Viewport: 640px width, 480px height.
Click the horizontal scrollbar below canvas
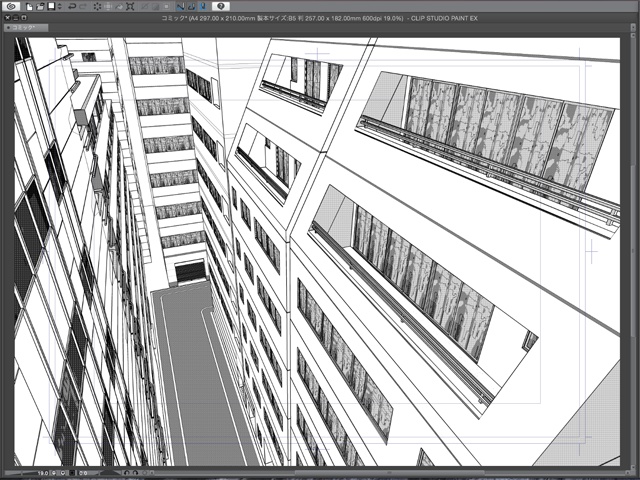click(x=388, y=473)
